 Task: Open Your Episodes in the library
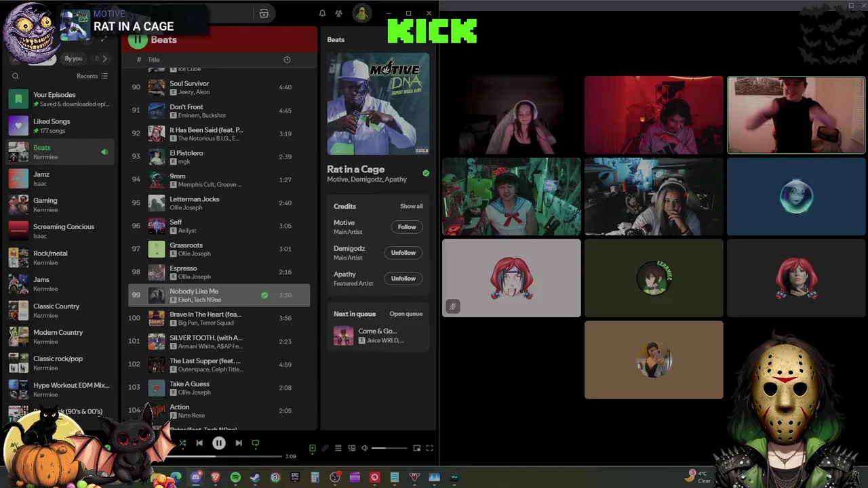coord(61,99)
